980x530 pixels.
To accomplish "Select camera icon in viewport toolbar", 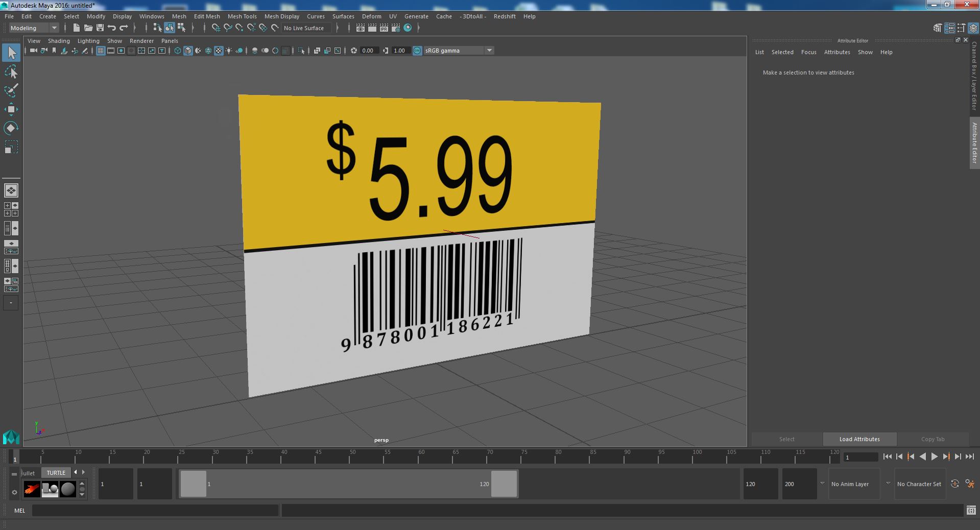I will coord(33,51).
